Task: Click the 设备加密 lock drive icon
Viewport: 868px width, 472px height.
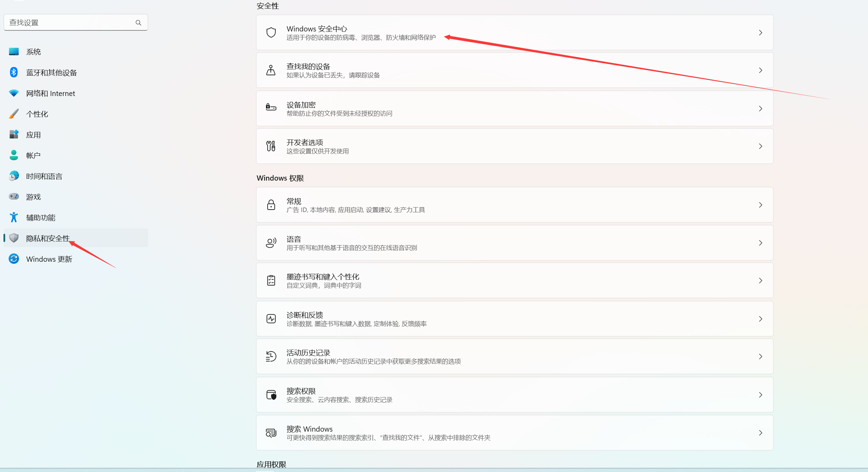Action: 271,107
